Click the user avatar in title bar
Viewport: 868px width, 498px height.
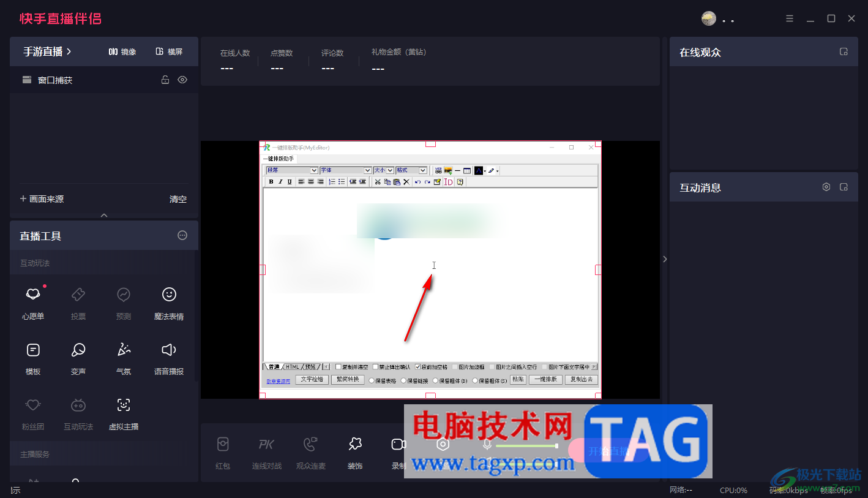click(709, 18)
